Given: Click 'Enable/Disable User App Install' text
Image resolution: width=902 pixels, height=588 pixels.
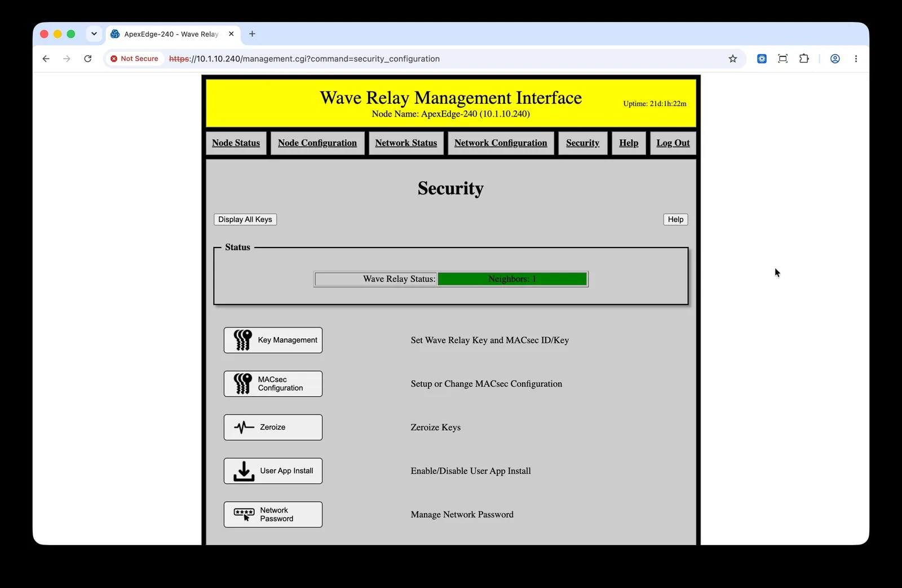Looking at the screenshot, I should 471,471.
